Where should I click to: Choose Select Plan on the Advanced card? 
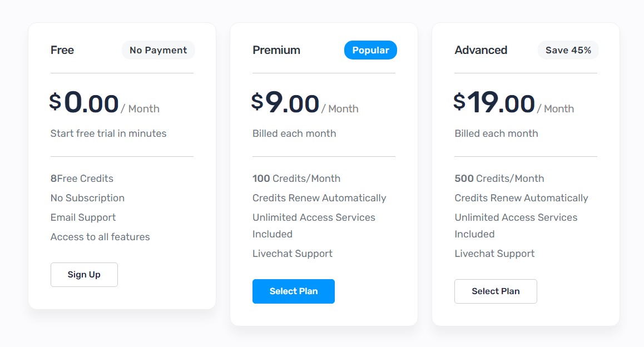click(x=496, y=291)
